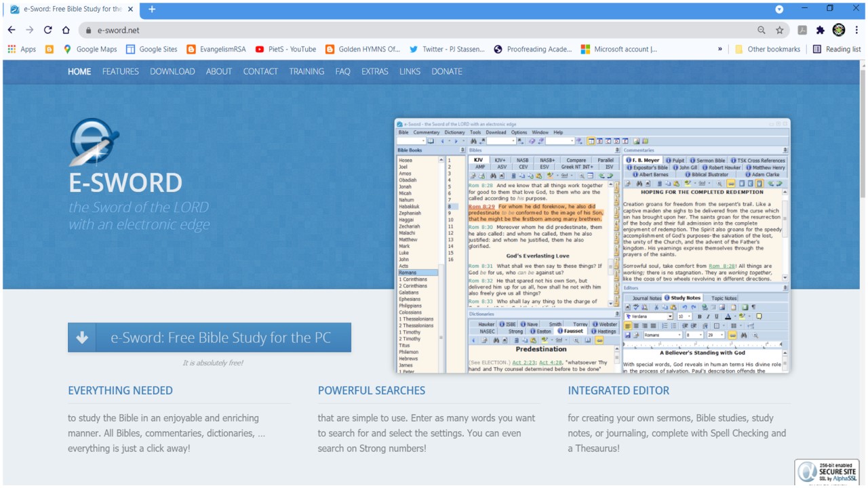This screenshot has height=488, width=868.
Task: Open the Adobe Acrobat extension icon
Action: (802, 30)
